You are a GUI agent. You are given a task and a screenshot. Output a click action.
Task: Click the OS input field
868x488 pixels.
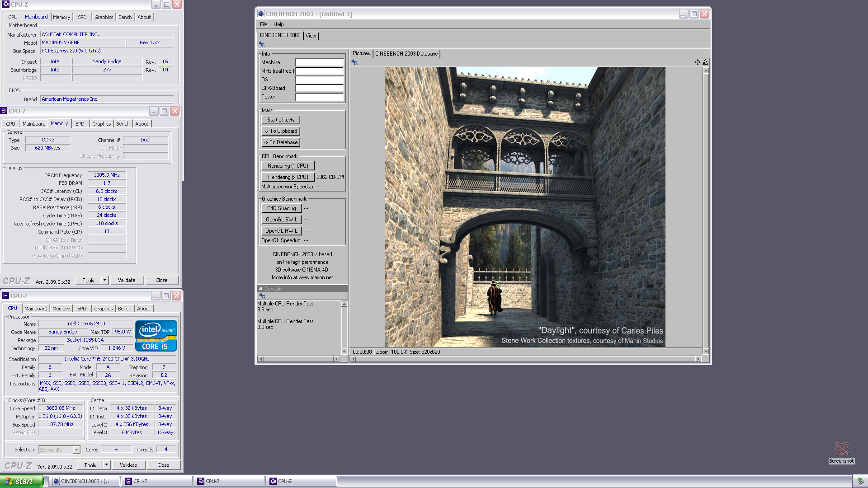click(x=320, y=80)
